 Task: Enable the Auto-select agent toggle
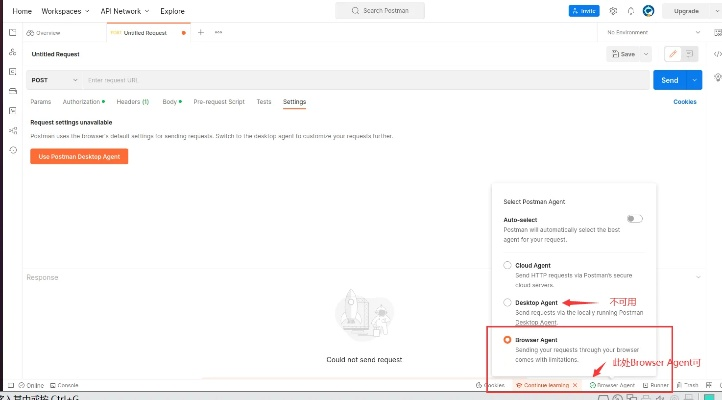(633, 218)
